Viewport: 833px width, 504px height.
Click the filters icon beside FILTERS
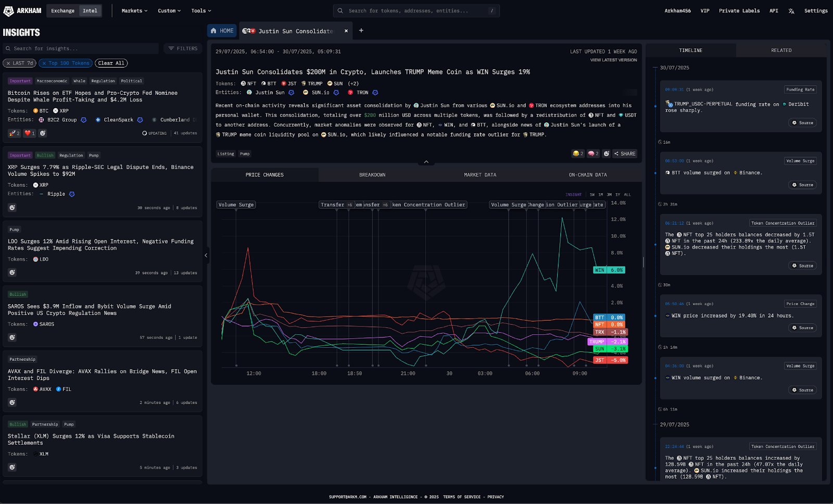[x=171, y=48]
